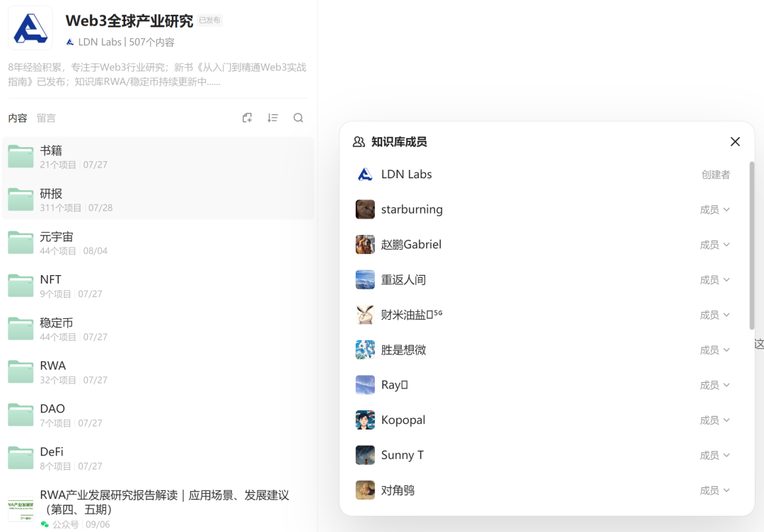Click Kopopal's profile avatar
The image size is (764, 532).
click(x=365, y=420)
